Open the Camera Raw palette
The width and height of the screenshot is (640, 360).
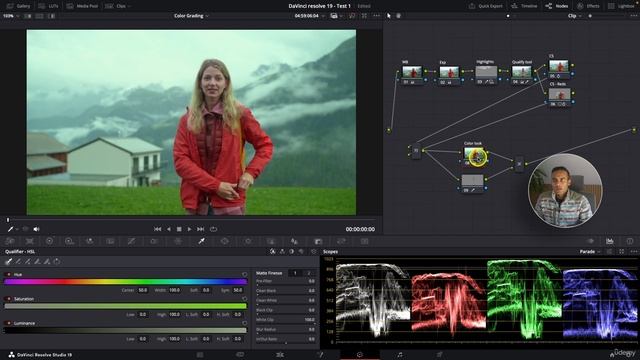pos(10,241)
